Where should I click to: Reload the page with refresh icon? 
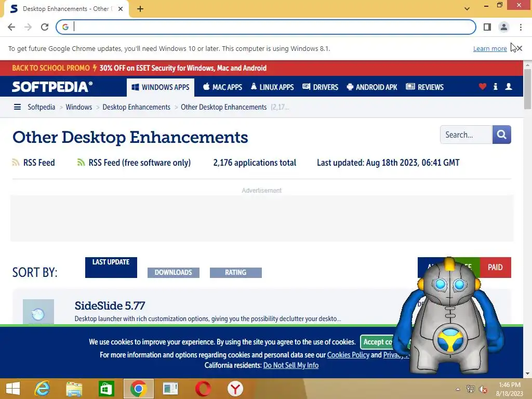click(45, 27)
